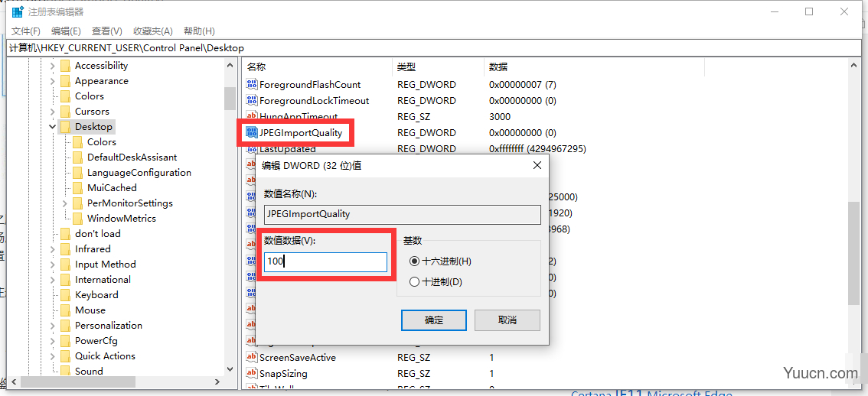Click the ScreenSaveActive string value icon
Image resolution: width=868 pixels, height=396 pixels.
coord(252,357)
